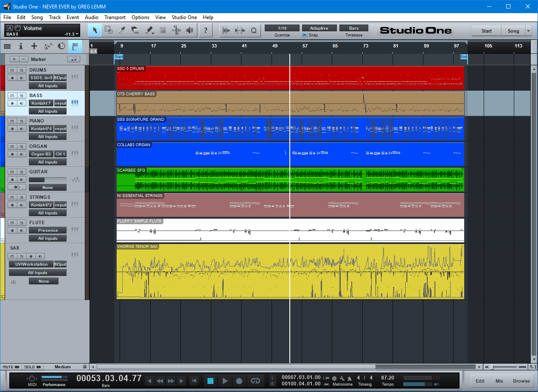Select the Listen speaker tool
This screenshot has height=392, width=538.
point(190,30)
